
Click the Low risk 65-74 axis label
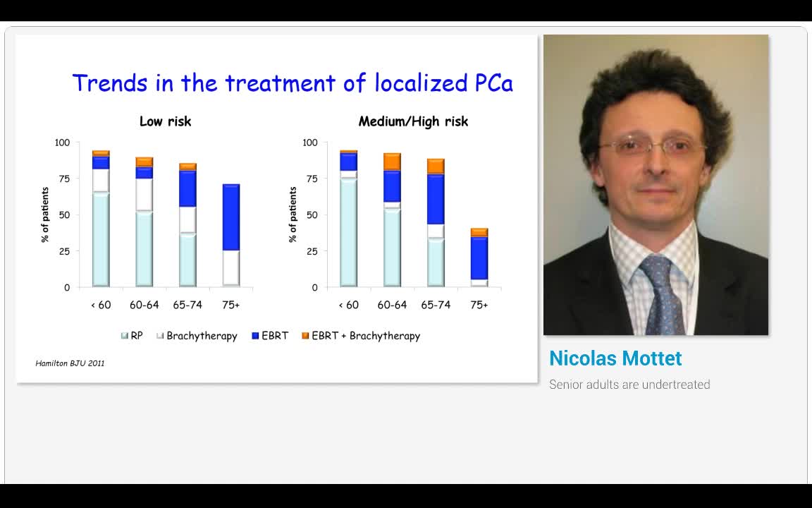[187, 305]
